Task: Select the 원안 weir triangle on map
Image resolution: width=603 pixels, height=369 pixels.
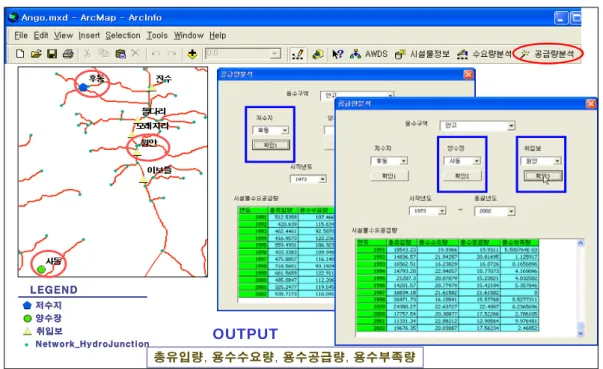Action: (x=137, y=152)
